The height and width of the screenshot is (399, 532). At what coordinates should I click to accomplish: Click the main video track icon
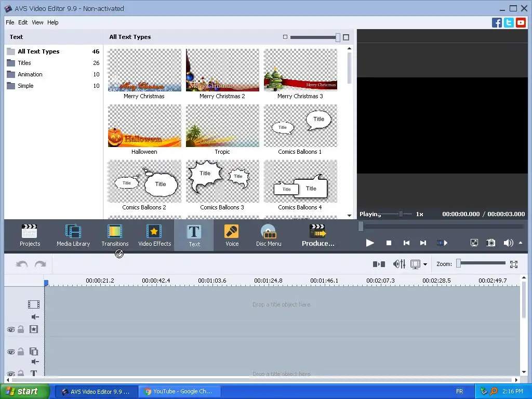(34, 304)
